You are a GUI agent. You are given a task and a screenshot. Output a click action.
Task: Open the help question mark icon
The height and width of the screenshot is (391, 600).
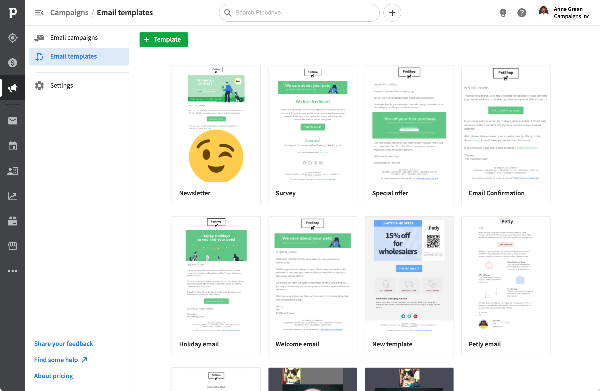coord(522,13)
